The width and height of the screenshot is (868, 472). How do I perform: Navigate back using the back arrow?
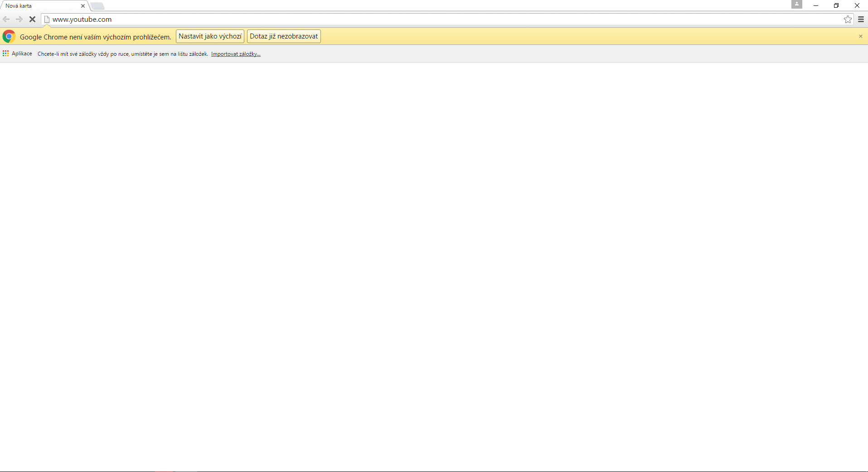pyautogui.click(x=6, y=19)
